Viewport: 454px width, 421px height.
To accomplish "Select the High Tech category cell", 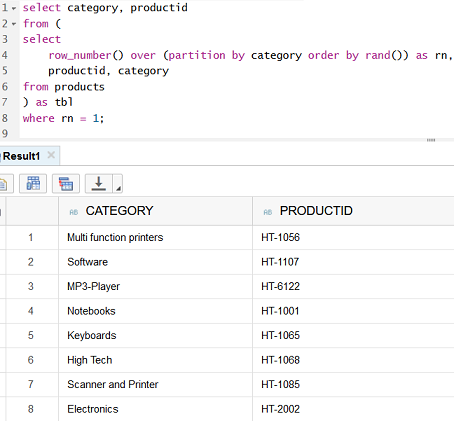I will tap(155, 360).
